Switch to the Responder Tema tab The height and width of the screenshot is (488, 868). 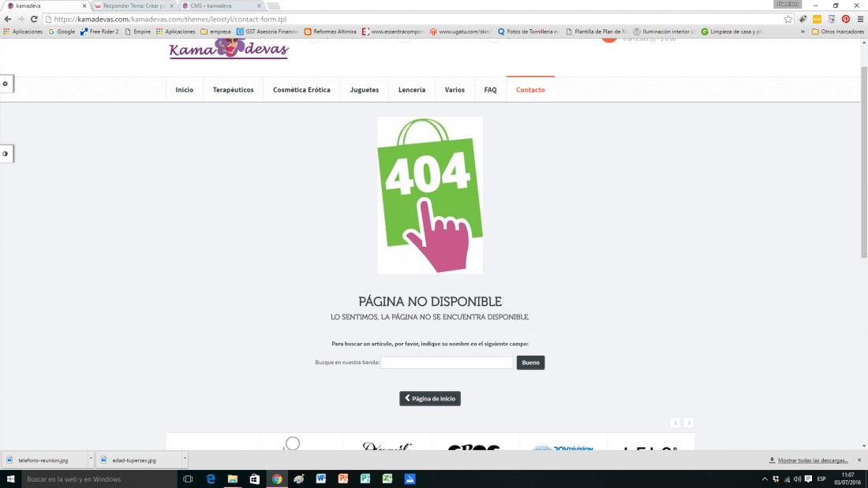(x=133, y=6)
